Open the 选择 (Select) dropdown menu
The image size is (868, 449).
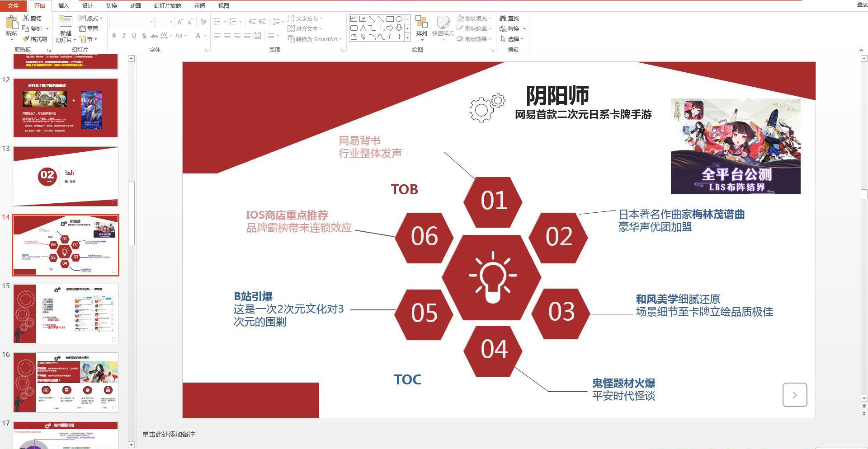point(512,39)
